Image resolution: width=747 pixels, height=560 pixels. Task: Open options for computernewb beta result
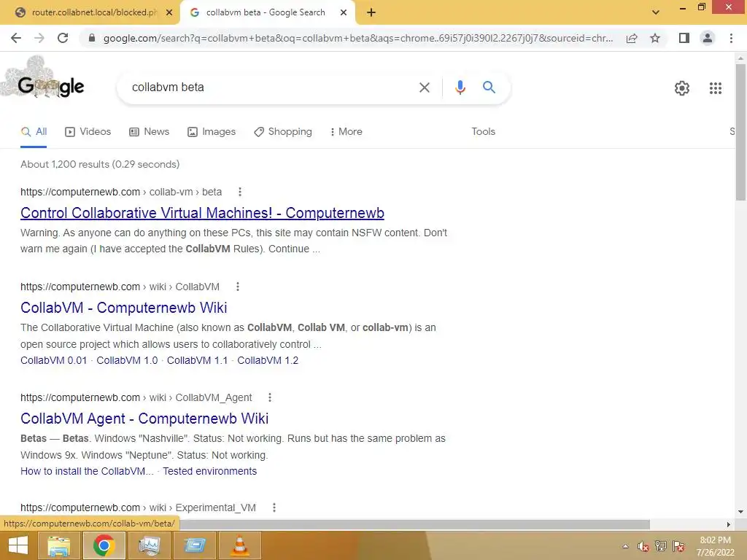click(x=239, y=192)
